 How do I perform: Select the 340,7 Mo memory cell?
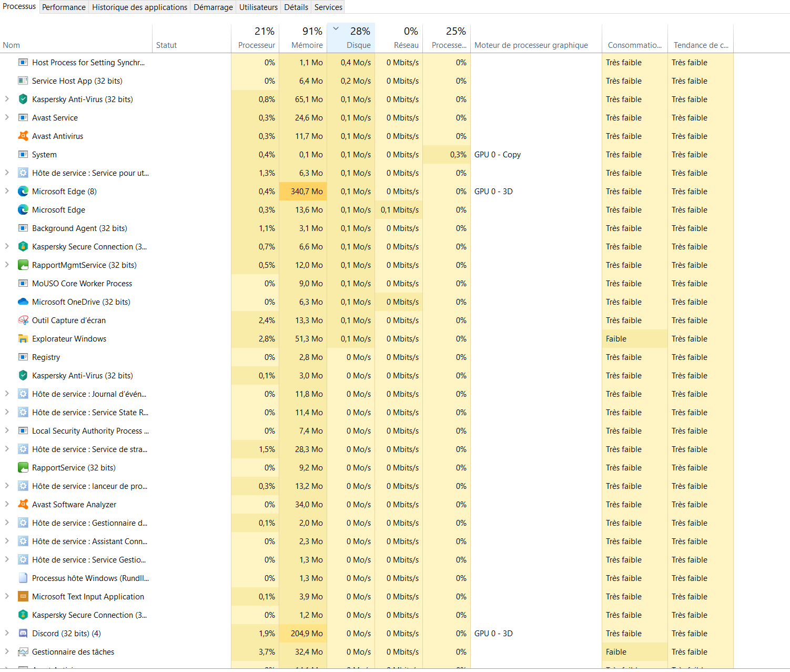(303, 191)
